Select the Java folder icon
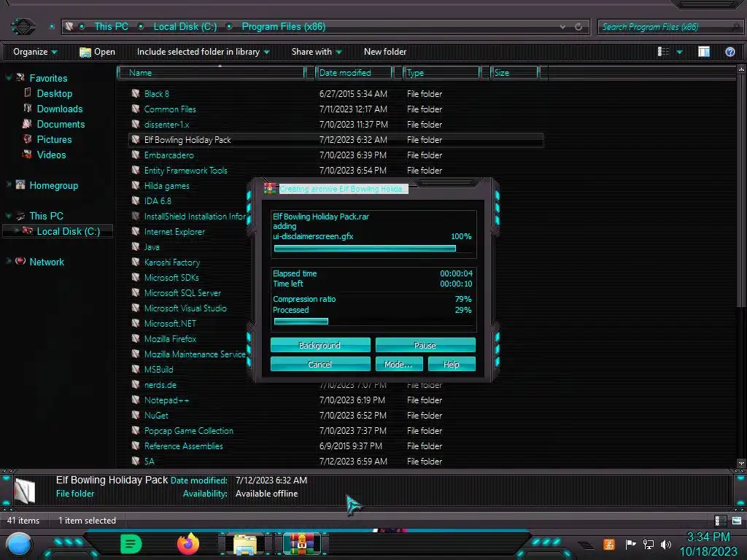Screen dimensions: 747x560 pyautogui.click(x=136, y=246)
